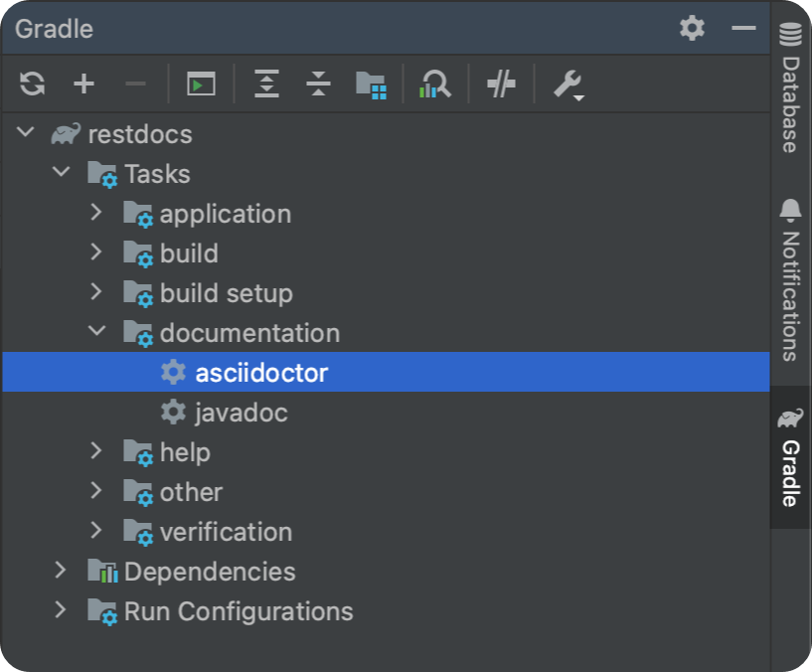
Task: Click the Dependencies chart folder icon
Action: tap(102, 571)
